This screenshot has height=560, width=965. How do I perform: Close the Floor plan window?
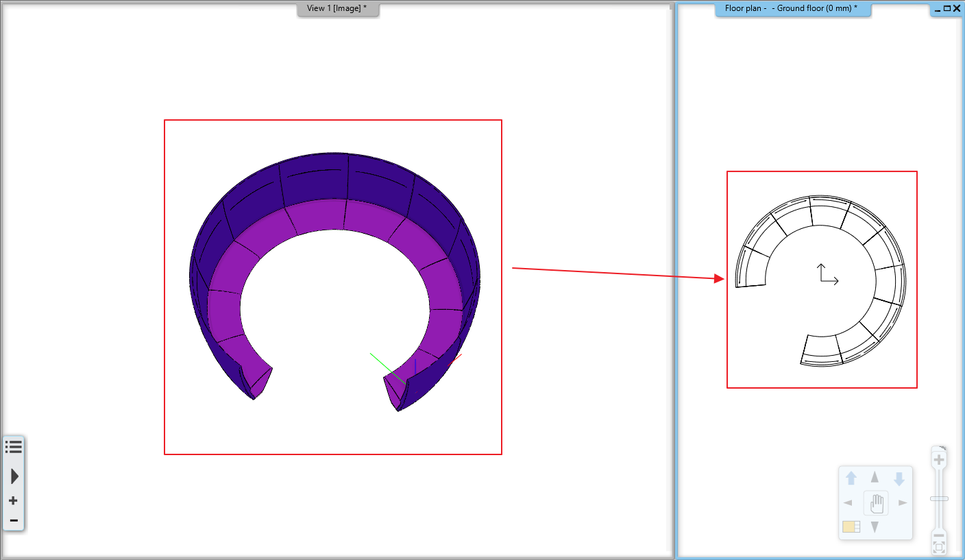(x=956, y=9)
